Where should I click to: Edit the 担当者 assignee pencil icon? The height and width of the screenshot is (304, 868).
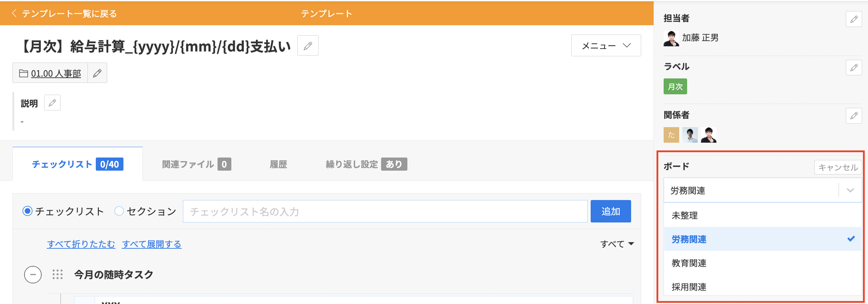point(853,19)
